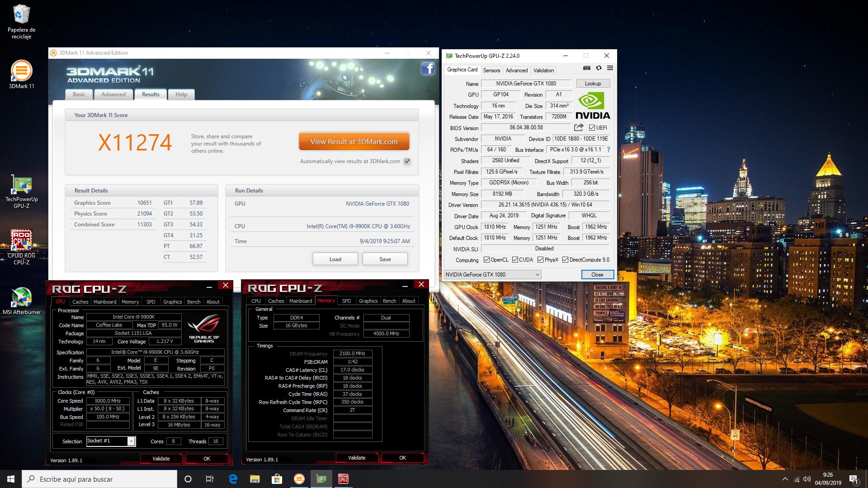
Task: Toggle the UEFI checkbox
Action: [592, 128]
